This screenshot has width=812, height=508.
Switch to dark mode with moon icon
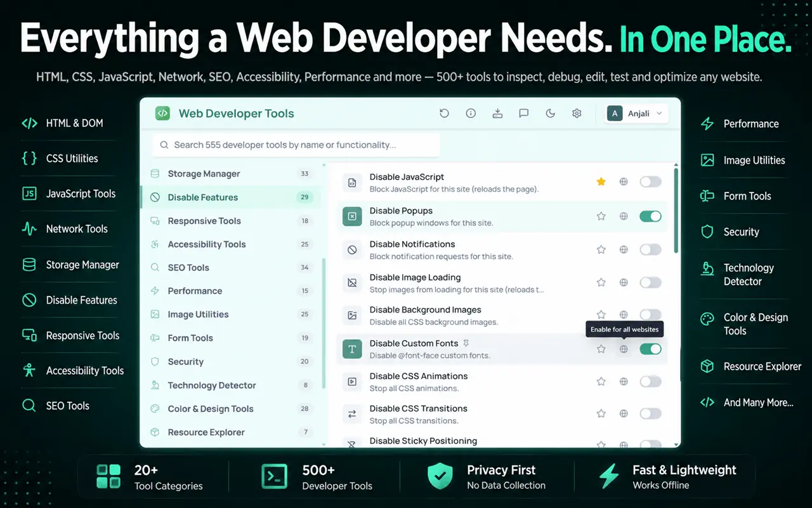[551, 114]
